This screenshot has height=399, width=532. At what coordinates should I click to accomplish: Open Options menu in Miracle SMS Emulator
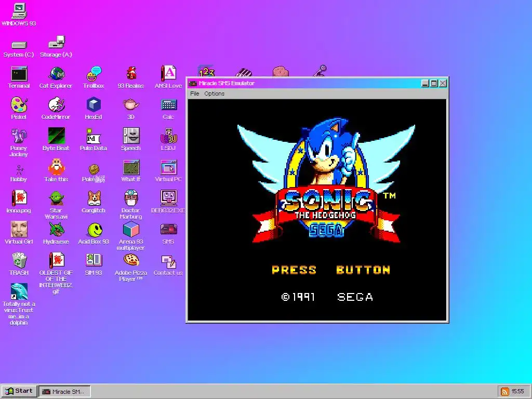click(x=215, y=94)
